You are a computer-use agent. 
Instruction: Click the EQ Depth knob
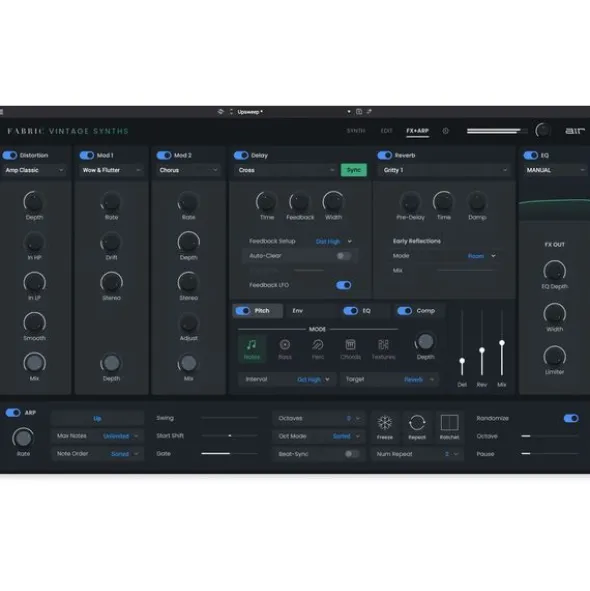click(554, 271)
